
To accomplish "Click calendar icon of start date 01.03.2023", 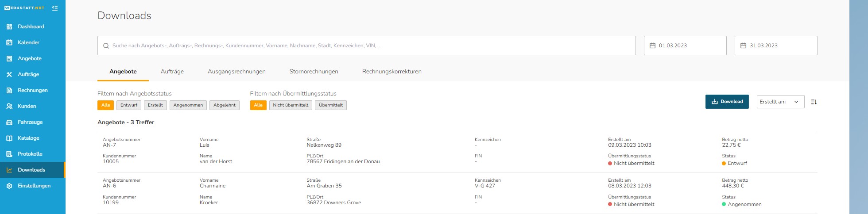I will coord(652,46).
